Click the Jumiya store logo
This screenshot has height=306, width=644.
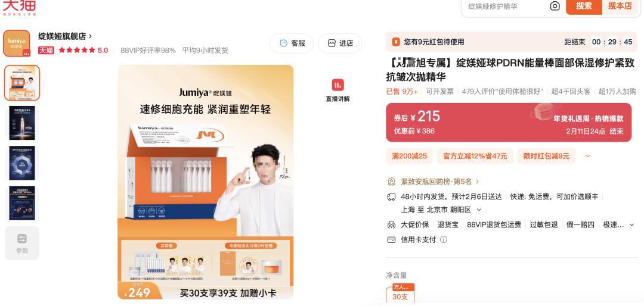(x=17, y=43)
